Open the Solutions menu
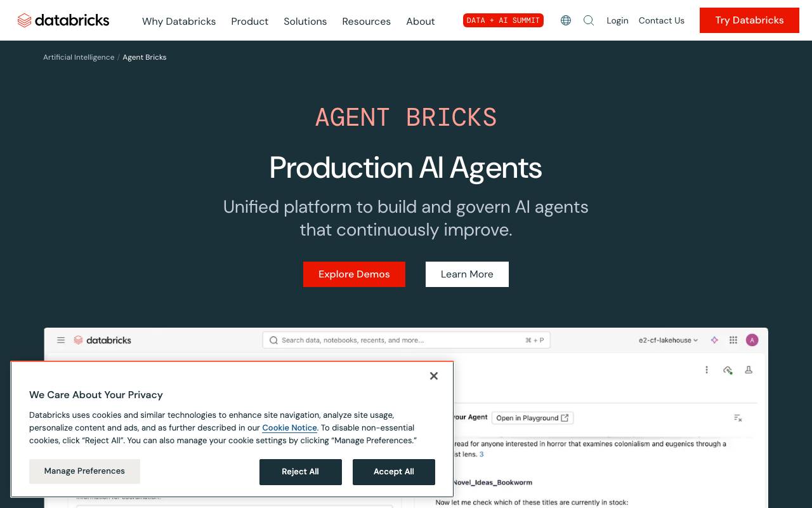Screen dimensions: 812x508 [x=305, y=21]
